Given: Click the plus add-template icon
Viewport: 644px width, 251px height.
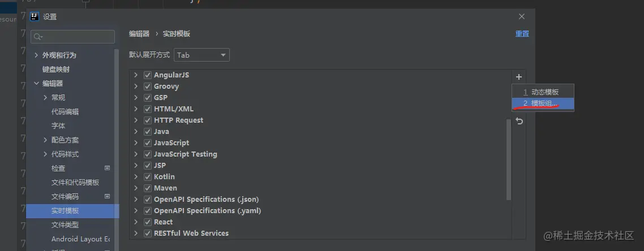Looking at the screenshot, I should pos(519,77).
